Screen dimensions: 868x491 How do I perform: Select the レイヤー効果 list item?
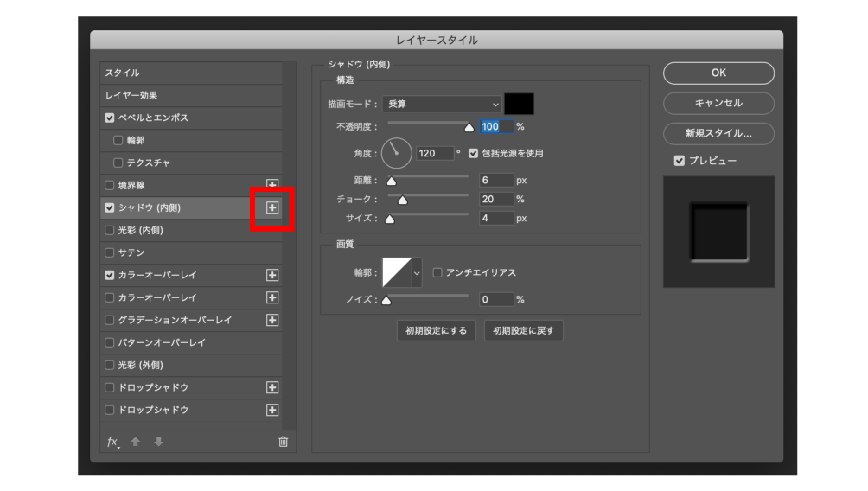(x=191, y=95)
